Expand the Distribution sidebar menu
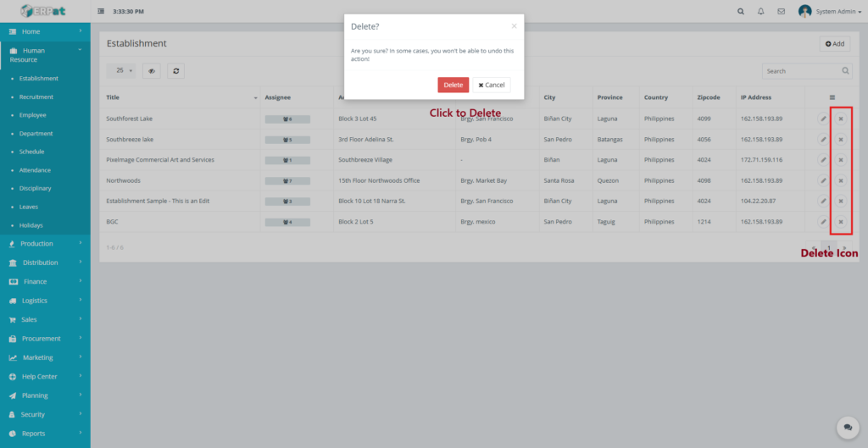Image resolution: width=868 pixels, height=448 pixels. pos(45,263)
